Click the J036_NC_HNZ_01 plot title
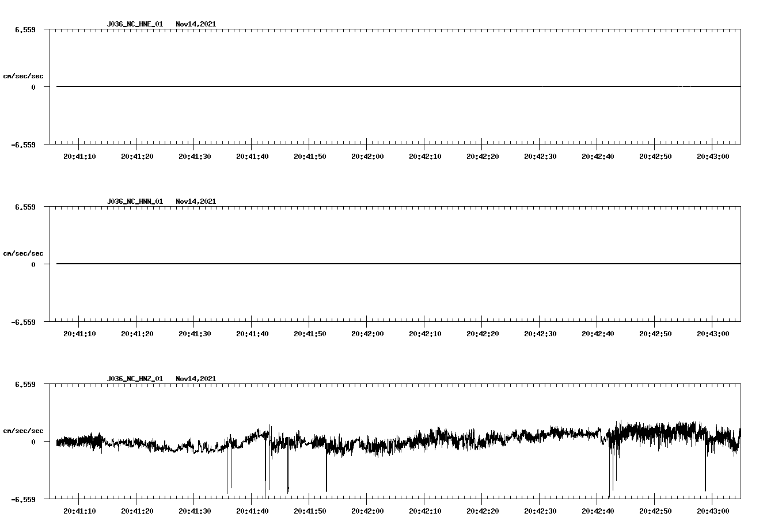Screen dimensions: 782x532 point(135,379)
